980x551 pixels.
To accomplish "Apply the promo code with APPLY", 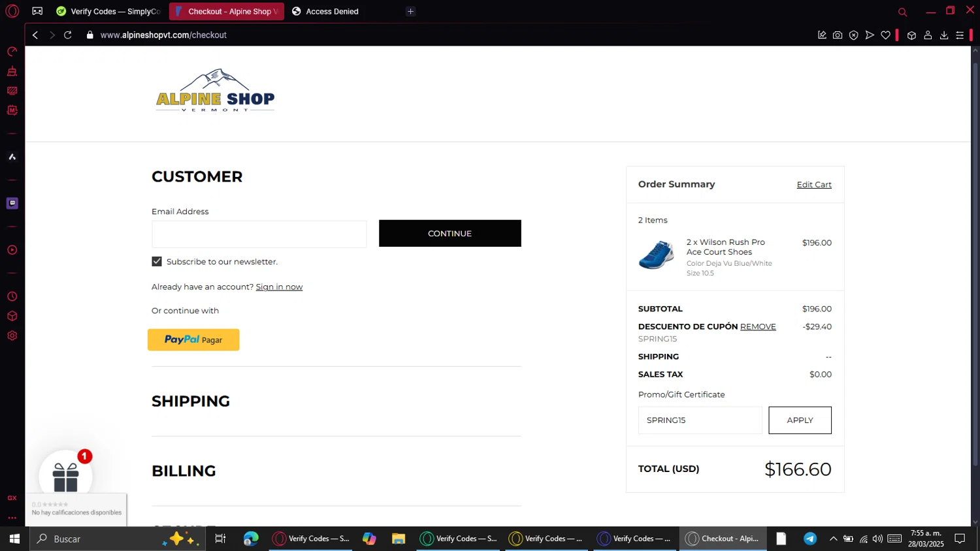I will [x=800, y=420].
